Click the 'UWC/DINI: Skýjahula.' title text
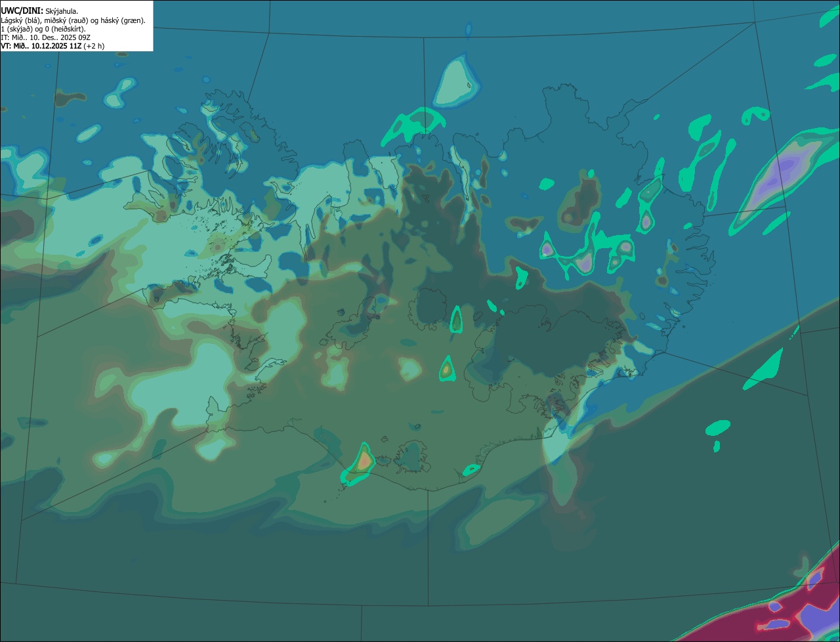This screenshot has width=840, height=642. 39,11
